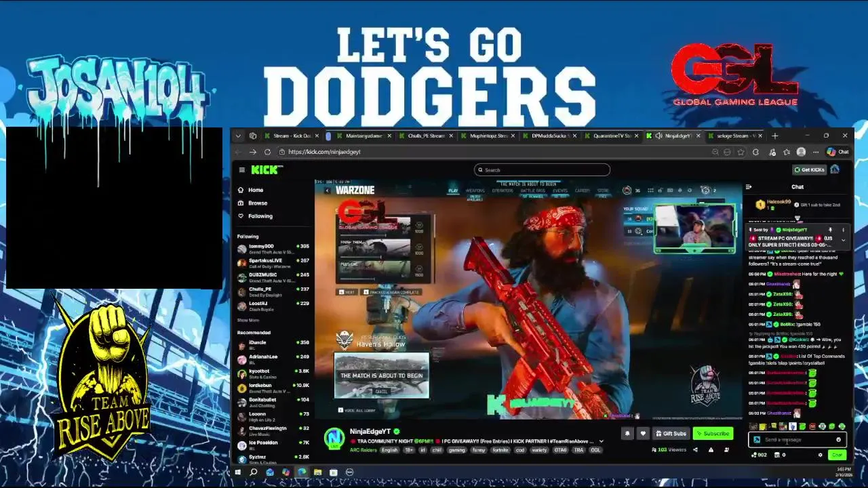The width and height of the screenshot is (868, 488).
Task: Click Gift Subs button
Action: pos(671,434)
